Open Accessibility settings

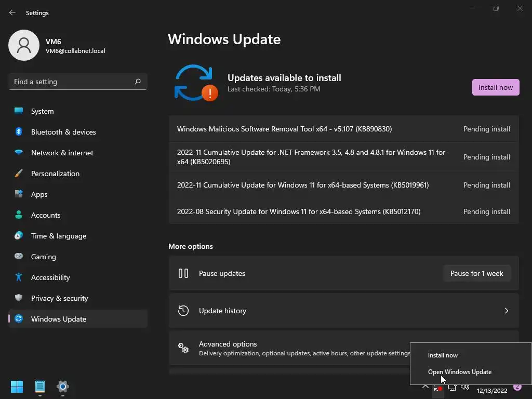[78, 277]
